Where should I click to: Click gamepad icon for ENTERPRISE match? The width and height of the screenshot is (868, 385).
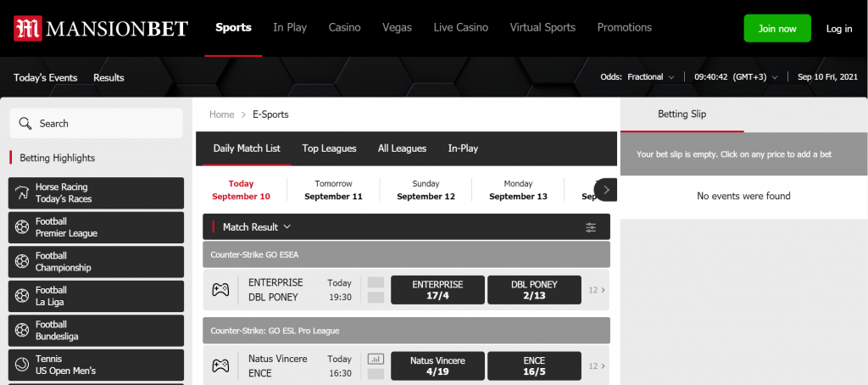[x=220, y=290]
